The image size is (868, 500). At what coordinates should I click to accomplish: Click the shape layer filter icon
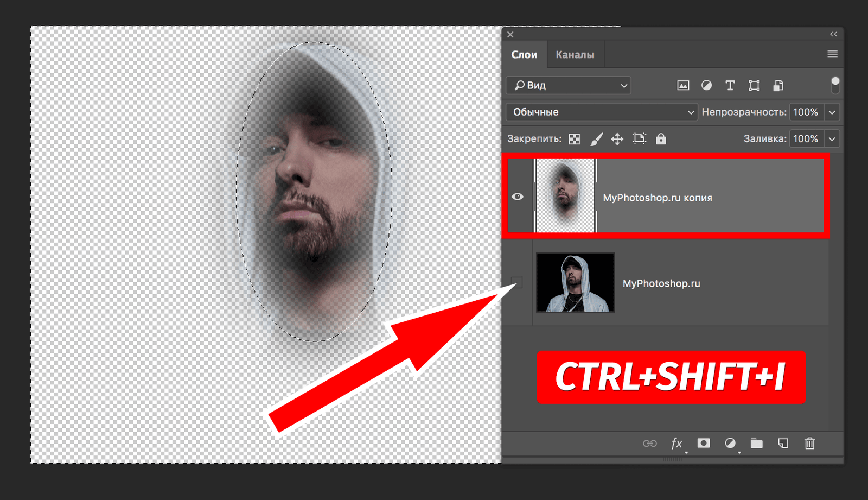[754, 85]
